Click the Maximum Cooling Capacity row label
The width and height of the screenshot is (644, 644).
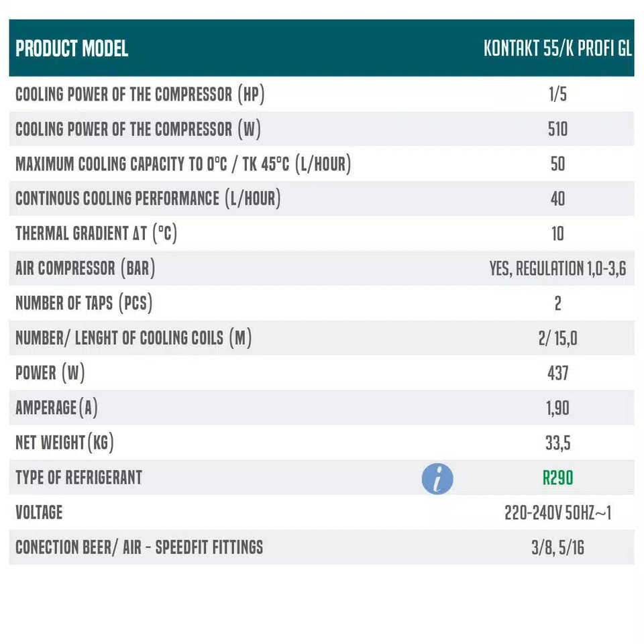[x=183, y=164]
